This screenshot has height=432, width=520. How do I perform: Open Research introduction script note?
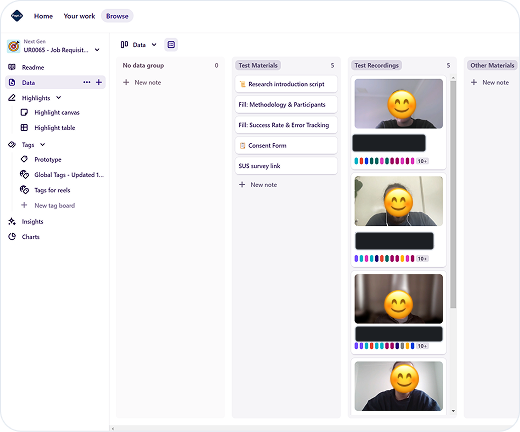pos(286,84)
